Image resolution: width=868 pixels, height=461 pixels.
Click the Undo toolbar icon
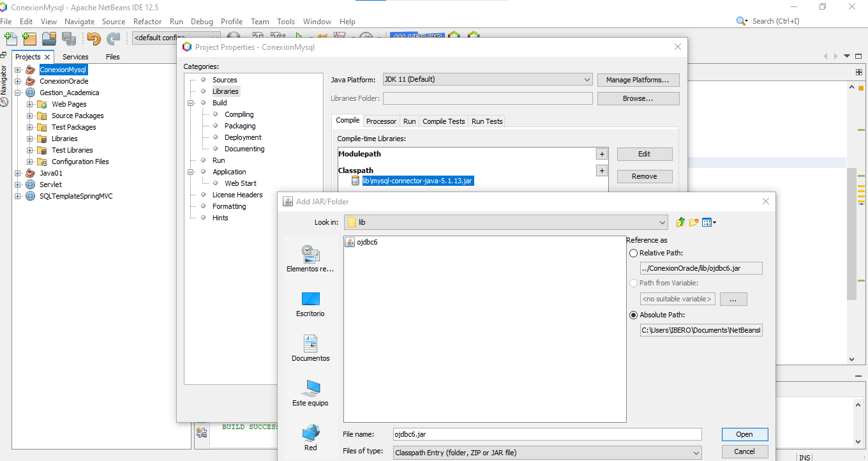(94, 38)
